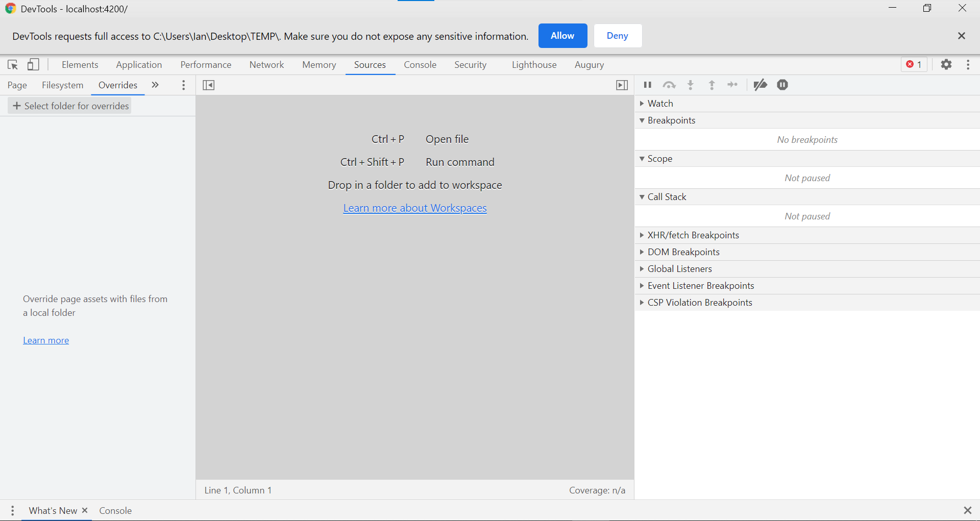Expand Global Listeners

[x=807, y=269]
